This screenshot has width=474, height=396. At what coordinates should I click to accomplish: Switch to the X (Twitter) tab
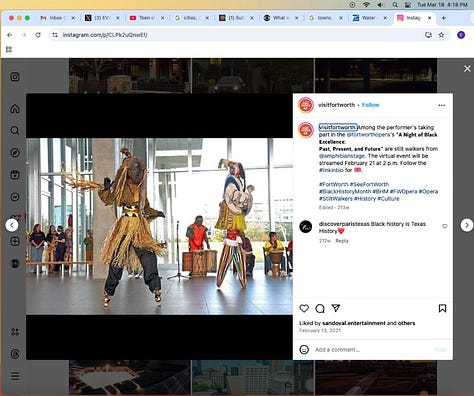(x=102, y=18)
